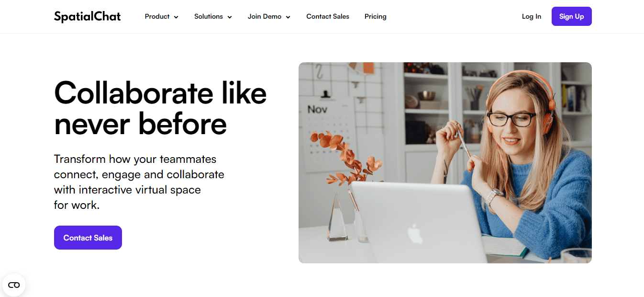Open the floating widget icon at bottom-left corner
This screenshot has width=644, height=297.
14,285
